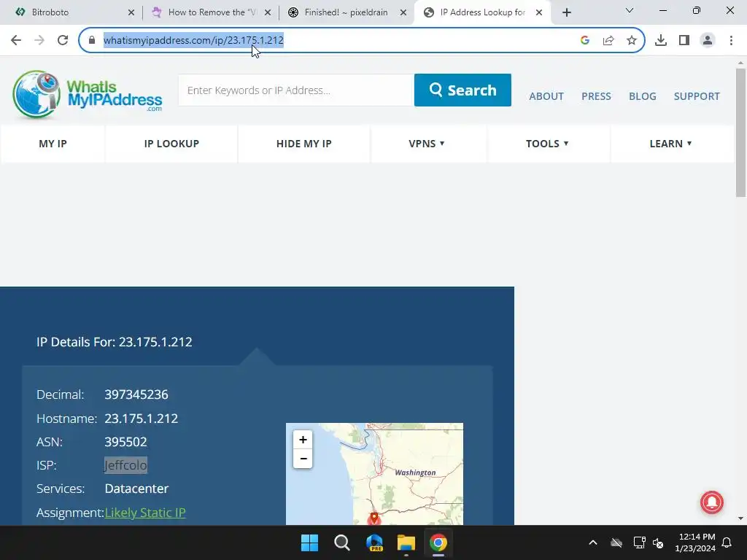Expand the LEARN dropdown
747x560 pixels.
[x=671, y=144]
